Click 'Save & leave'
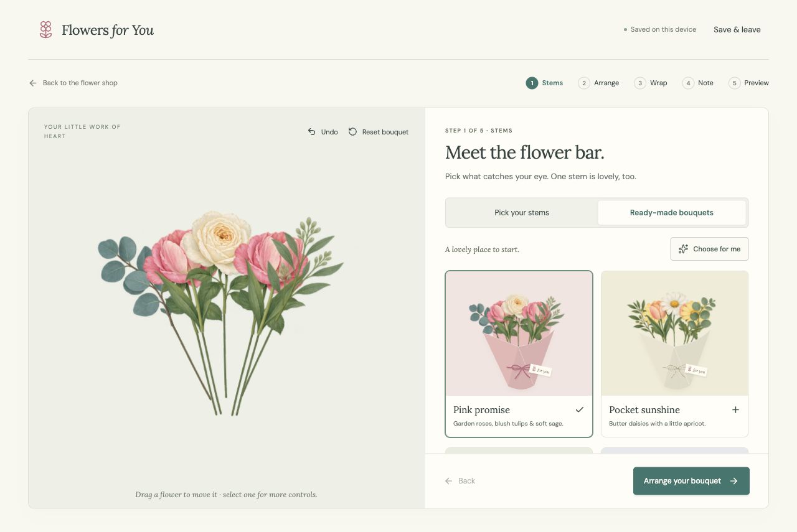797x532 pixels. pos(737,29)
